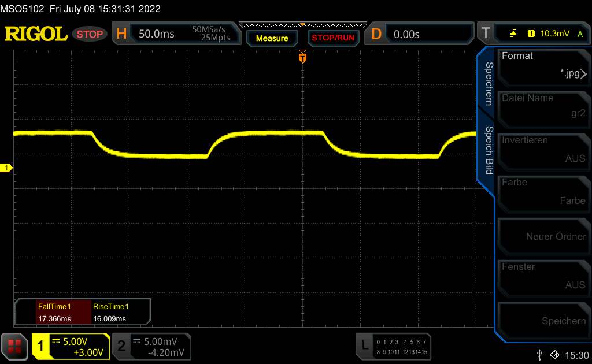Click the STOP/RUN button
This screenshot has height=364, width=592.
point(333,38)
